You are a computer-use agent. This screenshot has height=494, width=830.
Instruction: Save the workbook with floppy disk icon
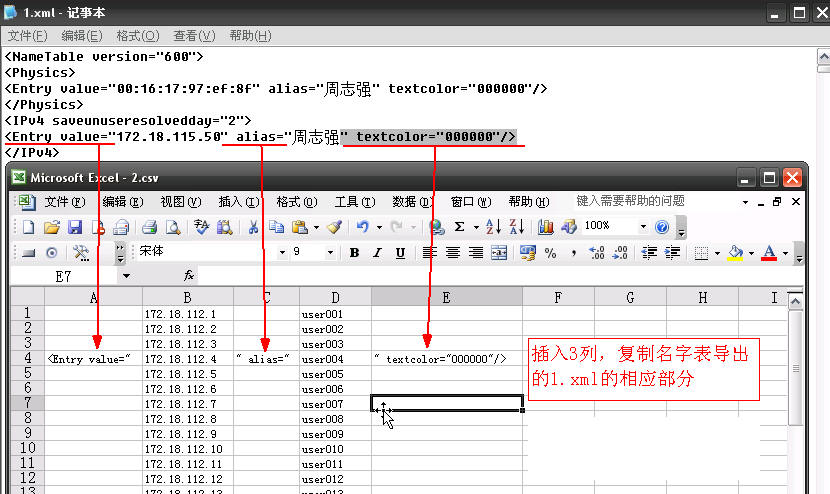(75, 227)
